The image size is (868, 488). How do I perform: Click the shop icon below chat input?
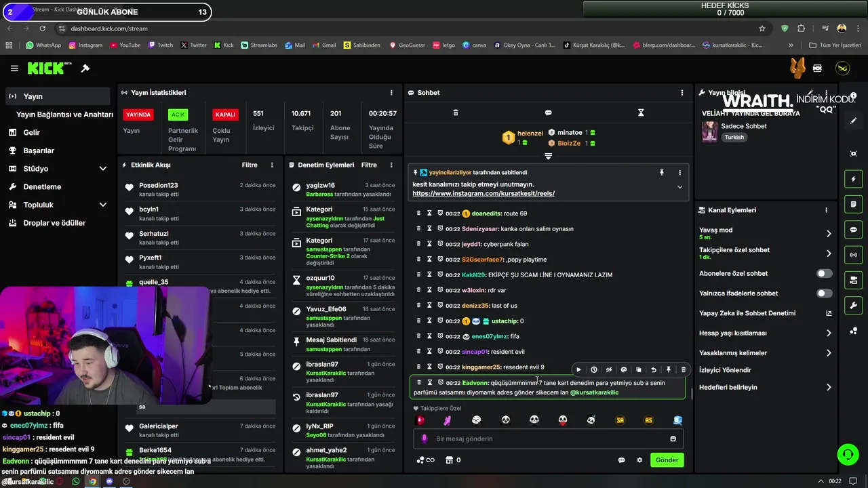(448, 460)
